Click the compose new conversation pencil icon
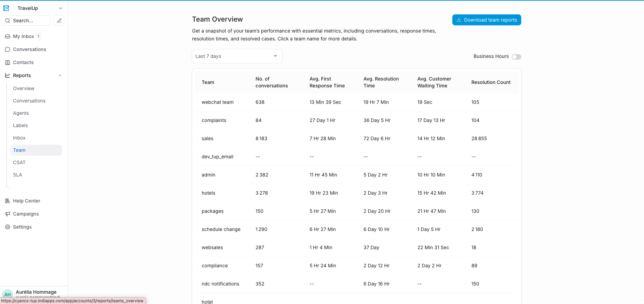This screenshot has height=304, width=644. 59,21
